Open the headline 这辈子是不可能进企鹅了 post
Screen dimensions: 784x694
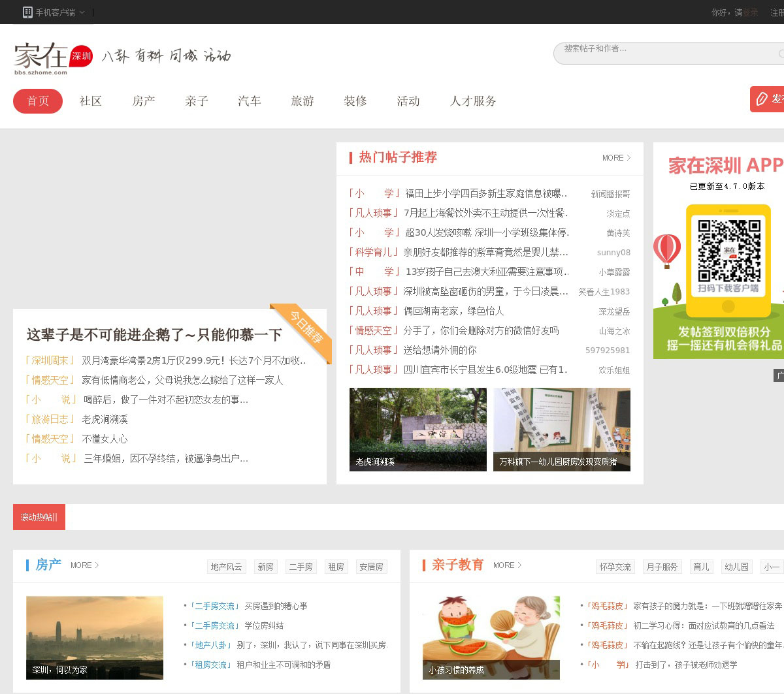[x=154, y=335]
